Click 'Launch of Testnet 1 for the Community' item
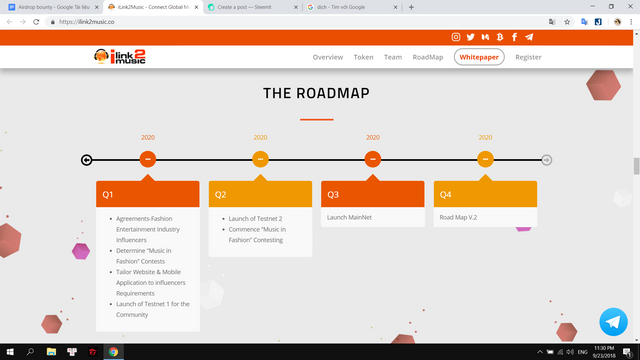Image resolution: width=640 pixels, height=360 pixels. (153, 309)
